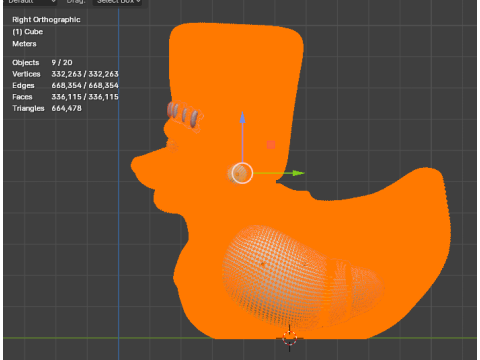Click the Edges count 668,354 / 668,354

click(x=65, y=85)
